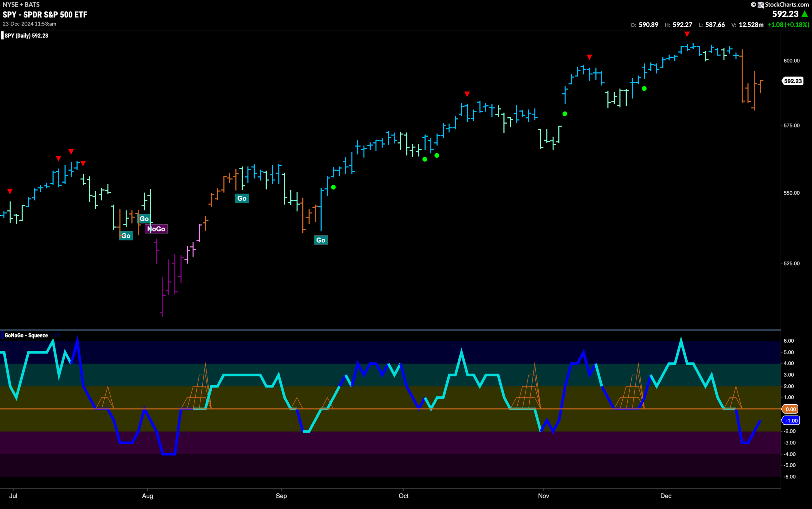Click the Dec label on time axis

click(666, 496)
